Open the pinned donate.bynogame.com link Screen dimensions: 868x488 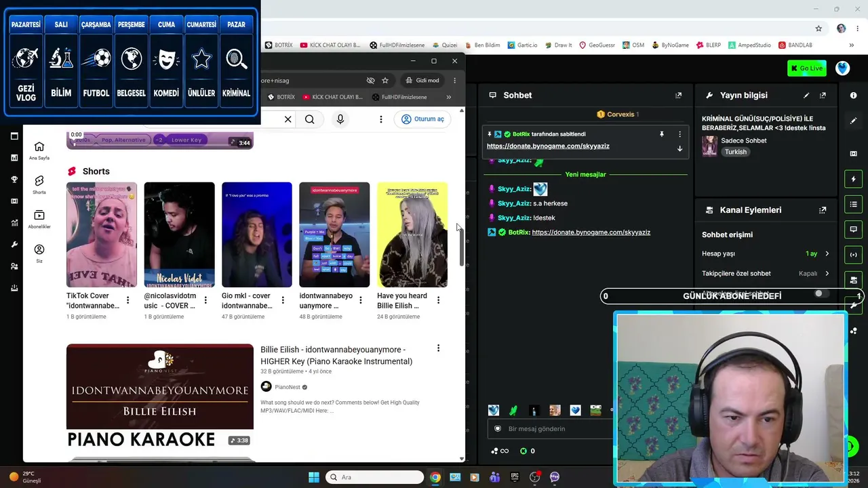548,146
